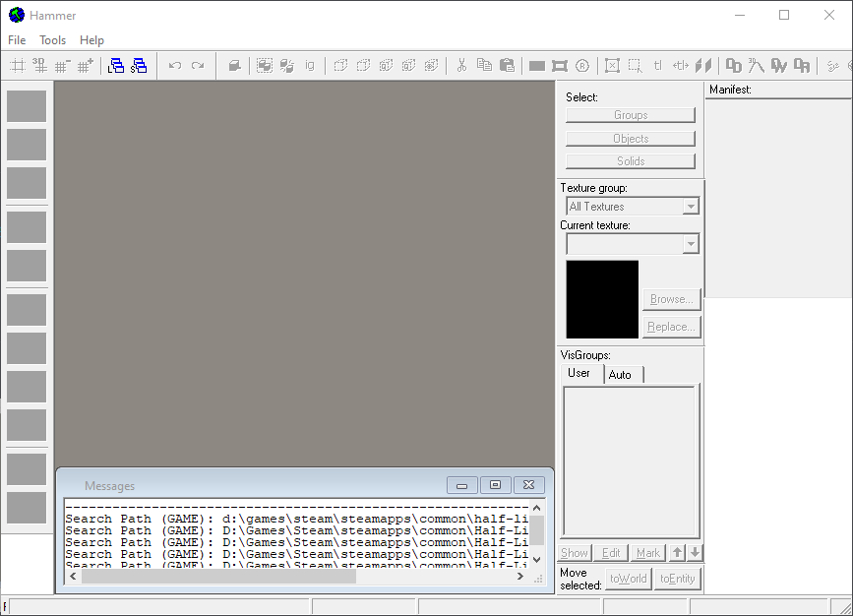853x616 pixels.
Task: Click the clipboard Paste icon
Action: click(x=507, y=66)
